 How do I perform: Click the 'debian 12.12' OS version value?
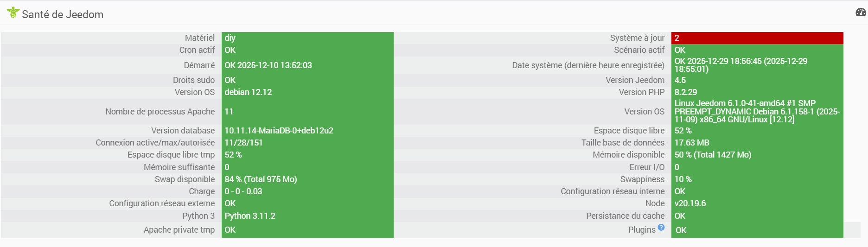[248, 92]
